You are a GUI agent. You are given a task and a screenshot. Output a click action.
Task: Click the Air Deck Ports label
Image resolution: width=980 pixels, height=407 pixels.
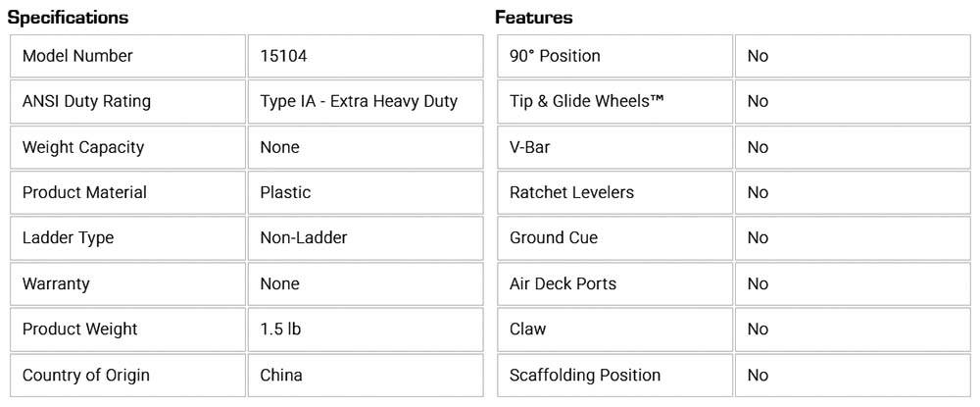[x=563, y=283]
